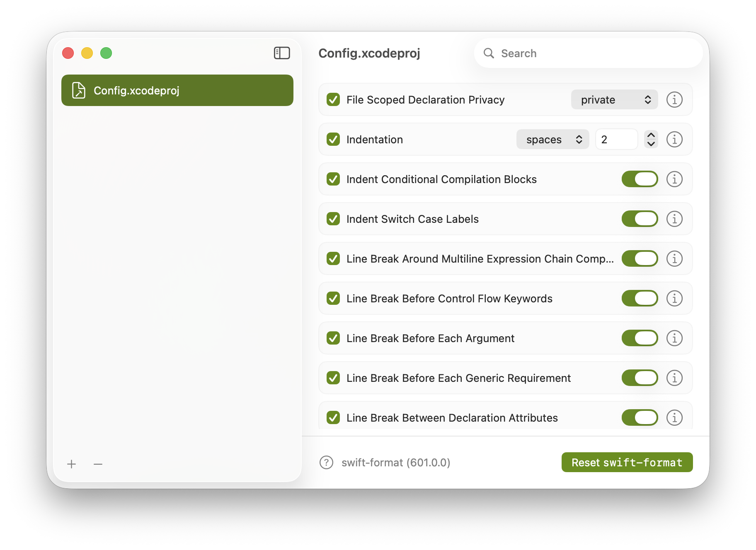This screenshot has width=756, height=550.
Task: Disable Line Break Before Control Flow Keywords switch
Action: (640, 299)
